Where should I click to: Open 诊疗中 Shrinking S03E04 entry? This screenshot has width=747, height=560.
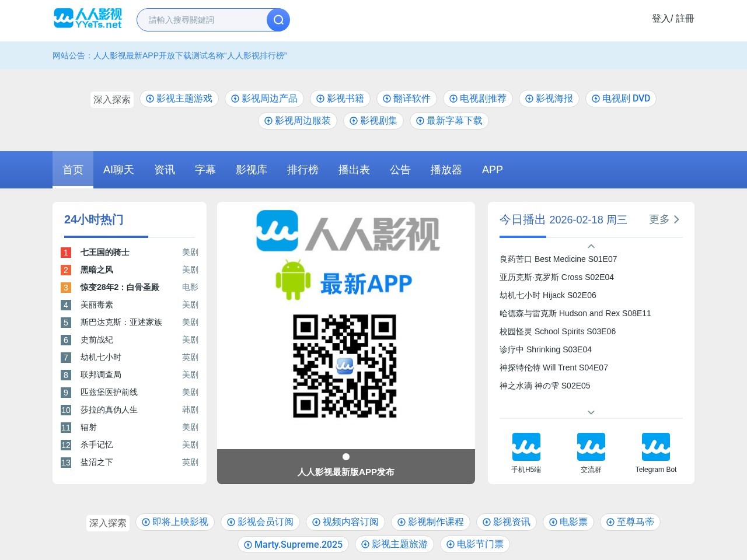[x=546, y=349]
